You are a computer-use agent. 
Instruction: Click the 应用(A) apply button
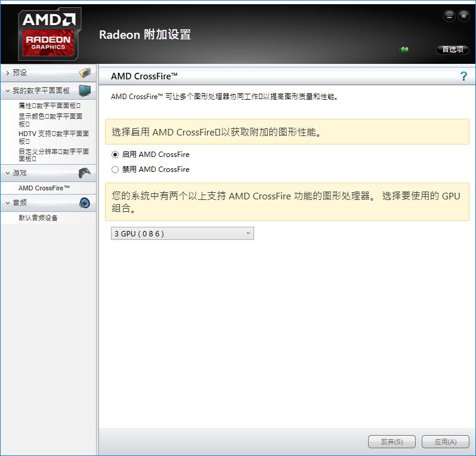pyautogui.click(x=446, y=442)
